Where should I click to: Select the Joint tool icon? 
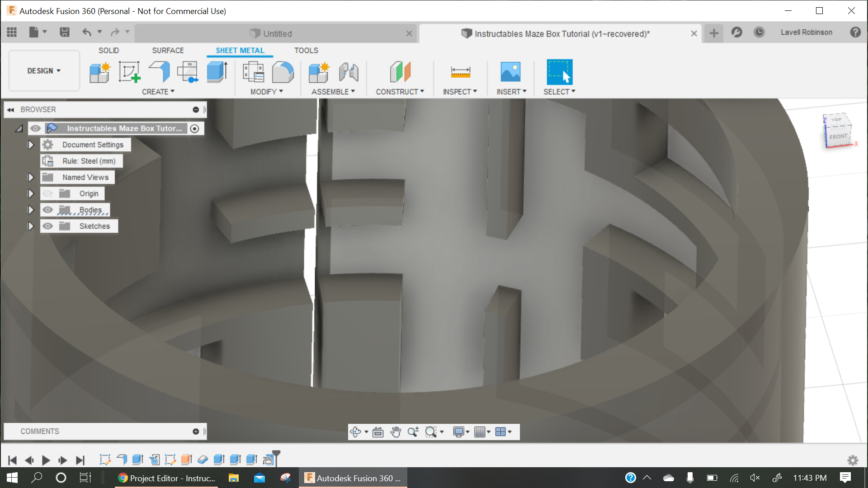tap(349, 72)
